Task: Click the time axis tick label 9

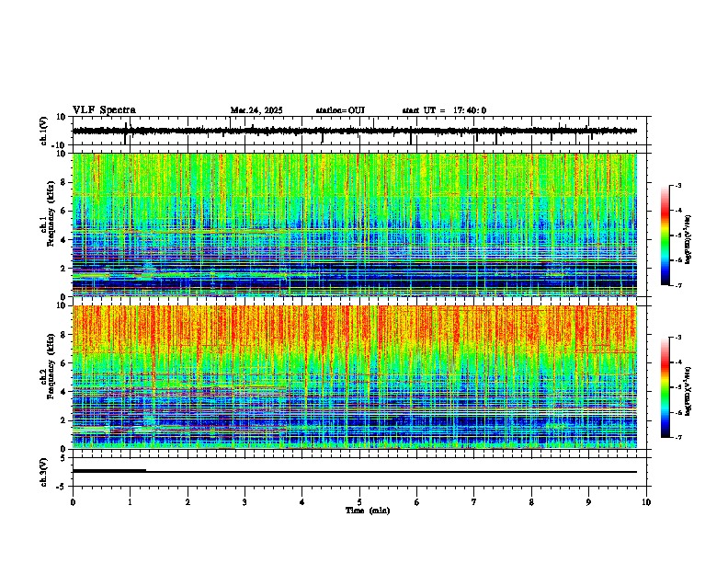Action: pyautogui.click(x=588, y=502)
